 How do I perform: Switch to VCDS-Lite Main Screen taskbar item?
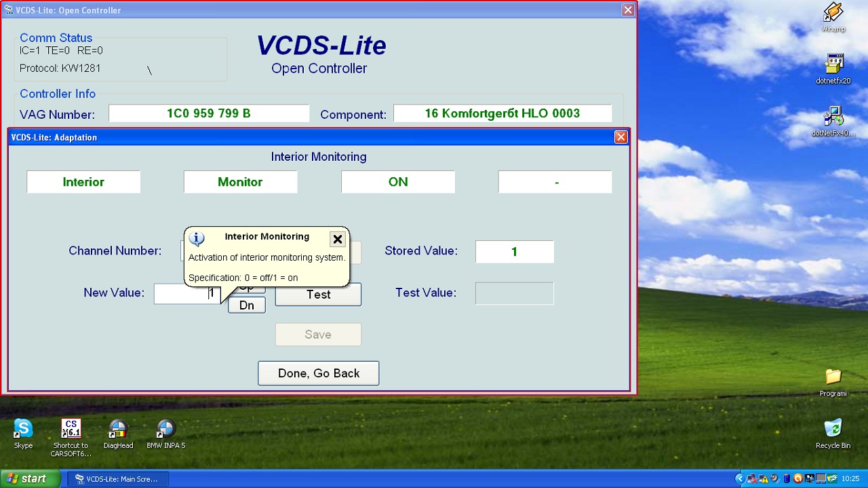click(118, 479)
